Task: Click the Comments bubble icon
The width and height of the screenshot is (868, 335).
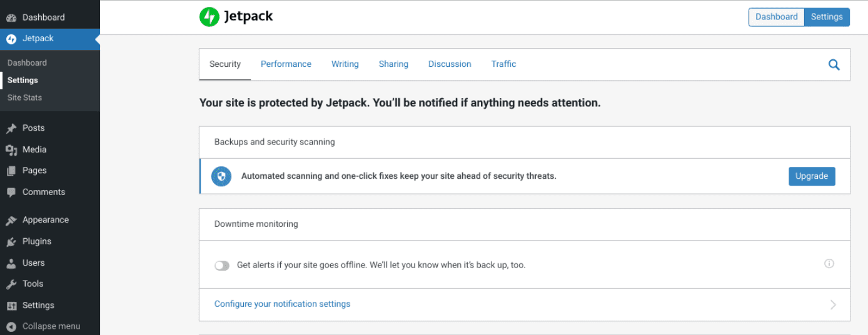Action: tap(11, 192)
